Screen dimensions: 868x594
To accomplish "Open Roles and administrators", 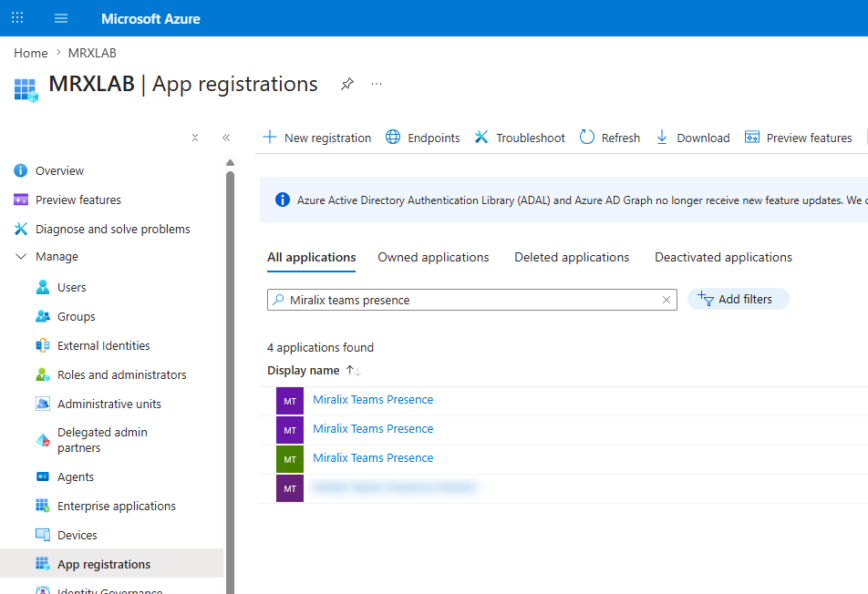I will point(122,375).
